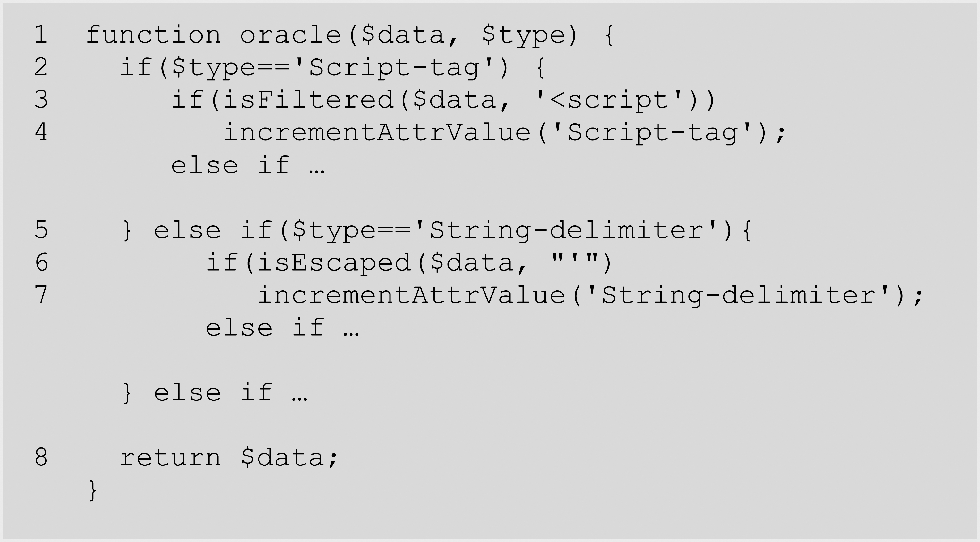Click the isFiltered call on line 3
Viewport: 980px width, 542px height.
pyautogui.click(x=308, y=100)
